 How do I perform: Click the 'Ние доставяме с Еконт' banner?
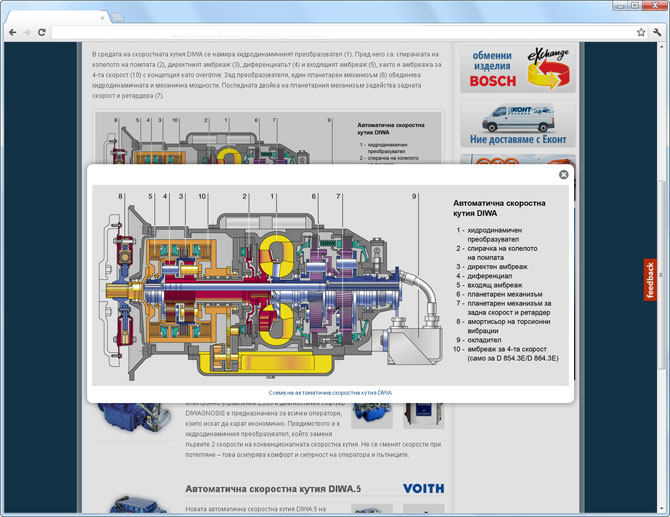coord(518,124)
